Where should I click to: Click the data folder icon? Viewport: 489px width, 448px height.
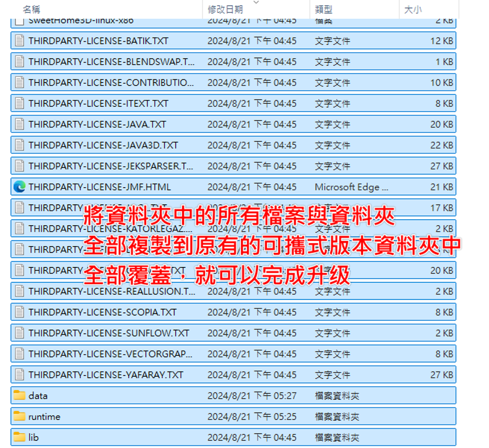(20, 395)
